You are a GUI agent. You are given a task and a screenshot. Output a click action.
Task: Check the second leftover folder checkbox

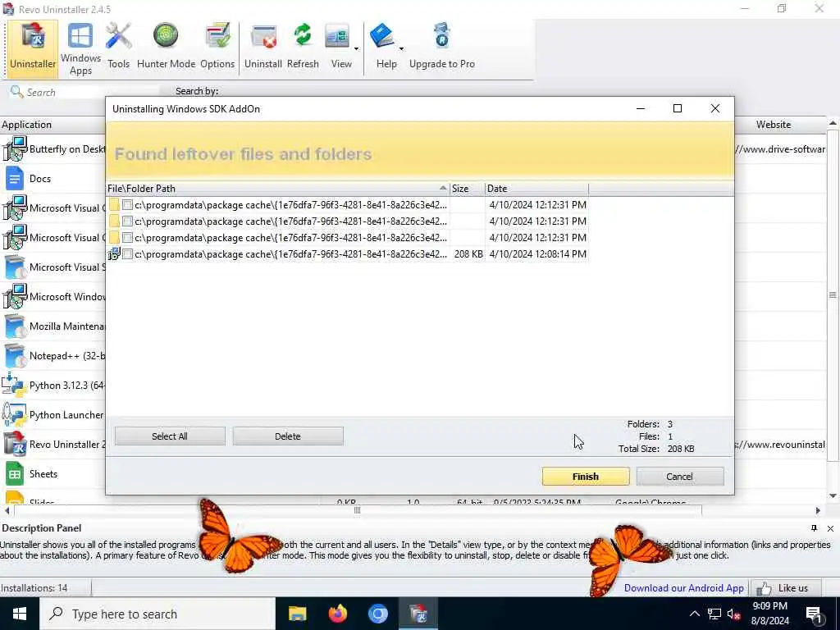[x=127, y=221]
